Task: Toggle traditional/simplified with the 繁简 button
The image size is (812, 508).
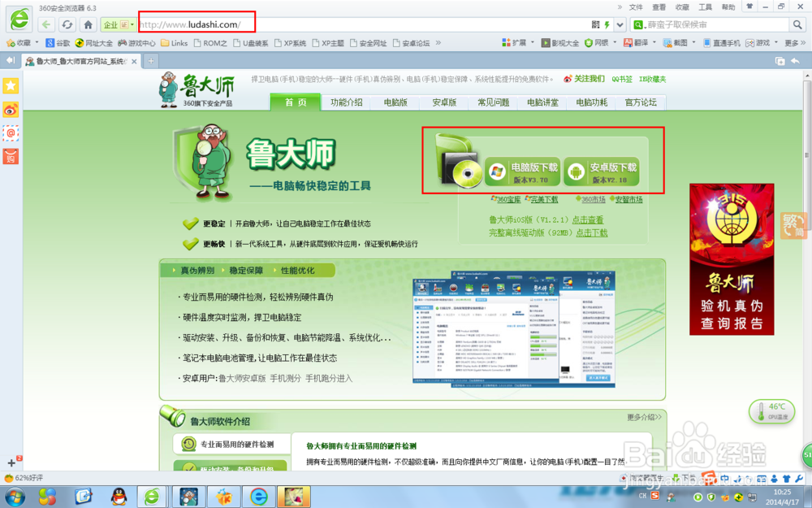Action: [793, 226]
